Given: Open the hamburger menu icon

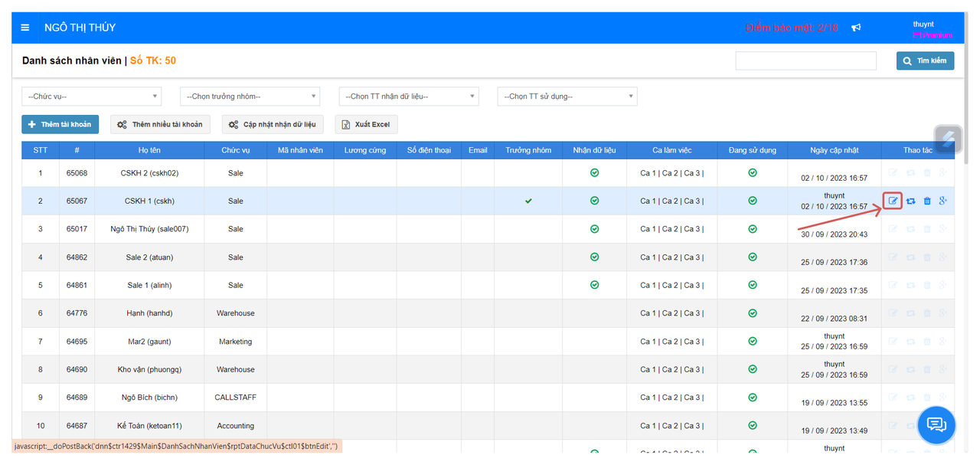Looking at the screenshot, I should pos(25,28).
